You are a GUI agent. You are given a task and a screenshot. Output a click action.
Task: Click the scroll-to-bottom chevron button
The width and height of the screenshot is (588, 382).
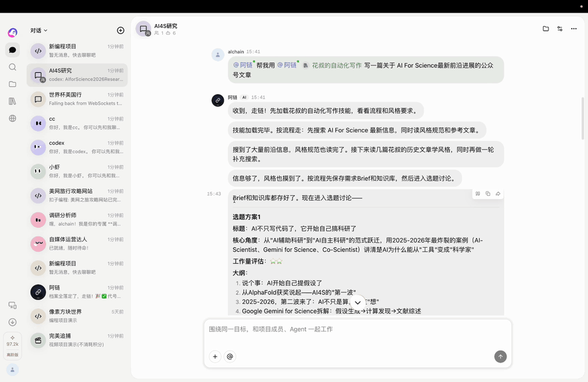(357, 303)
